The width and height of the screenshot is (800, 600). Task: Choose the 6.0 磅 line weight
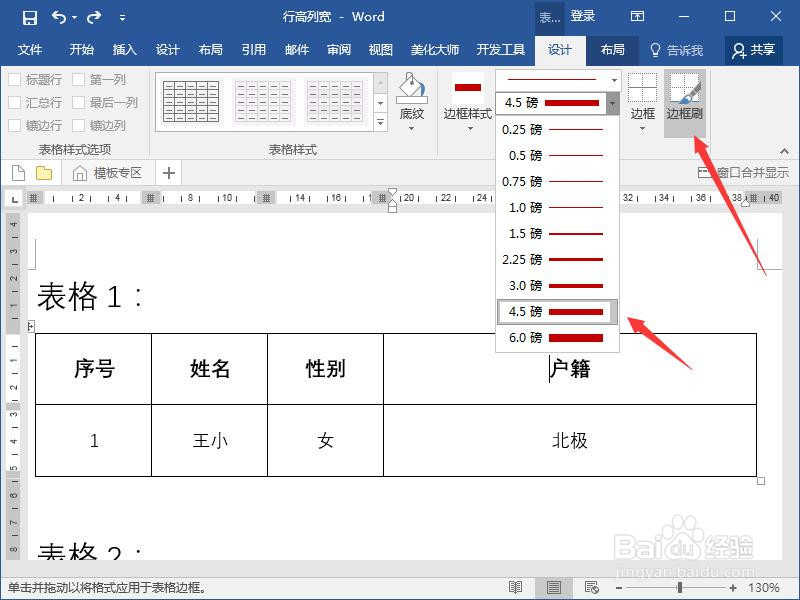558,338
